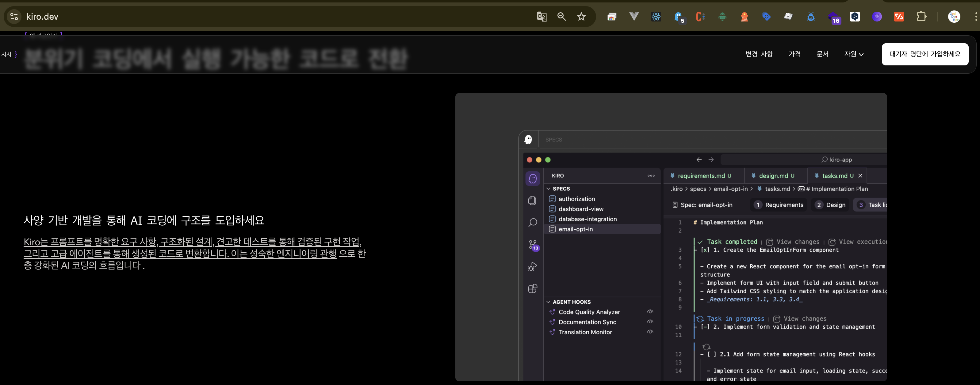Open the 가격 navigation link

(794, 54)
